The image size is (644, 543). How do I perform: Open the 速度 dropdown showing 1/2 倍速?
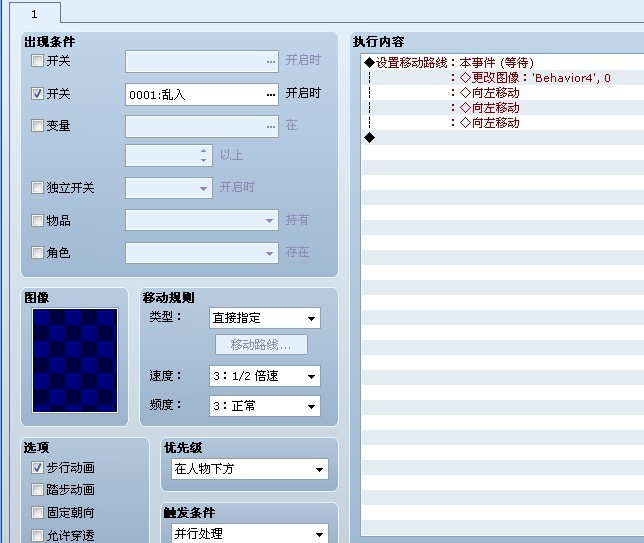[264, 376]
